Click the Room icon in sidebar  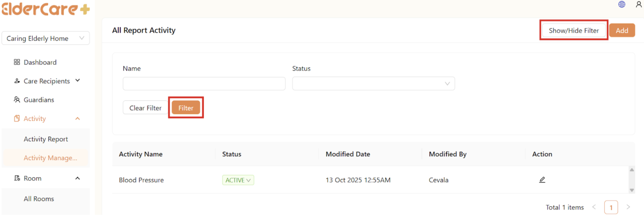click(x=17, y=178)
